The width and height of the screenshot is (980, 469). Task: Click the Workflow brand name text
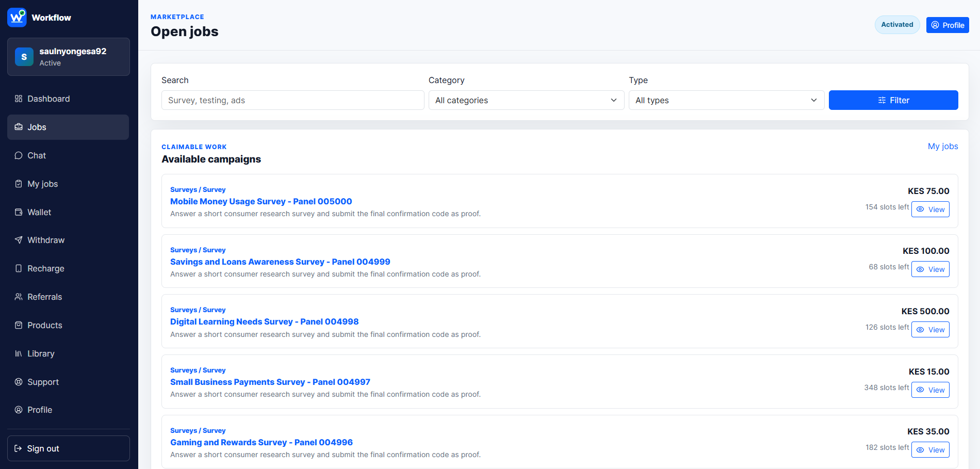pos(52,18)
